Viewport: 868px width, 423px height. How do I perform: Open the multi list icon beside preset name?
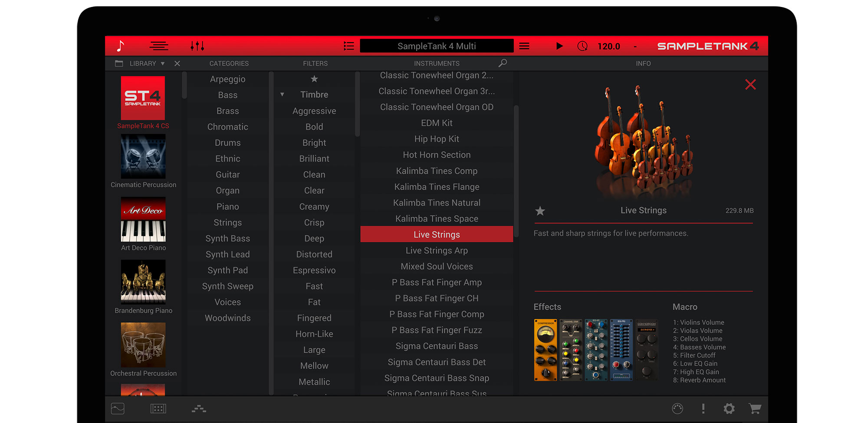(x=349, y=46)
